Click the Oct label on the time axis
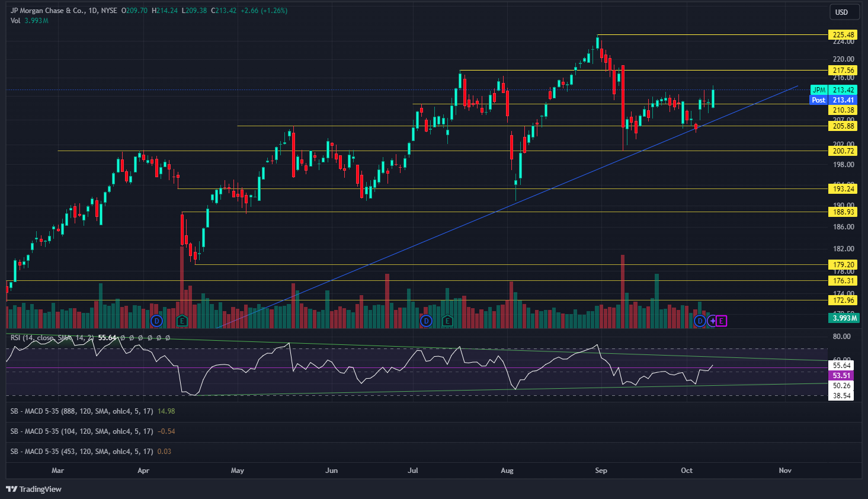Screen dimensions: 868x499 (687, 471)
